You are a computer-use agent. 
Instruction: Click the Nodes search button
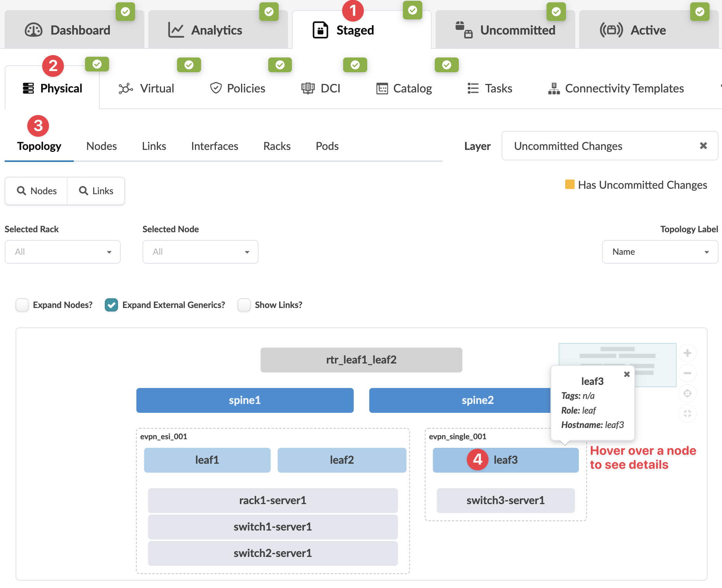point(36,191)
